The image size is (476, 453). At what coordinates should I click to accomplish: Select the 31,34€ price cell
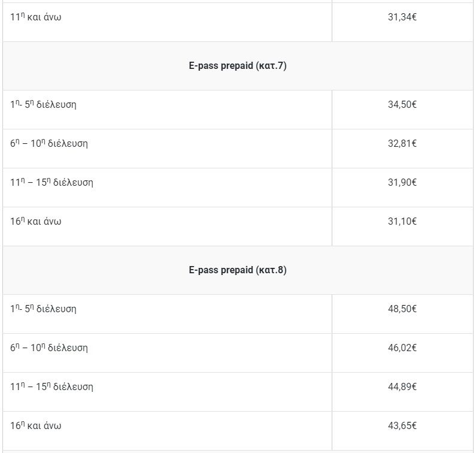tap(402, 17)
